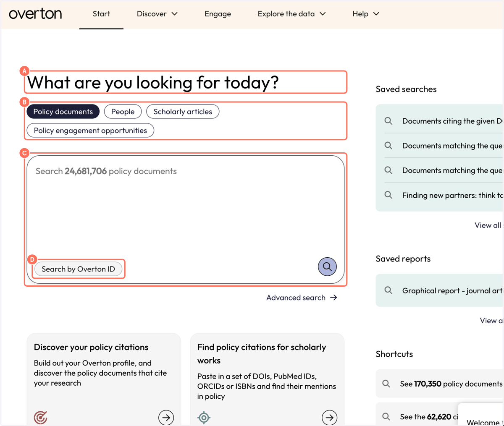Screen dimensions: 504x426
Task: Go to the Engage page
Action: (x=218, y=14)
